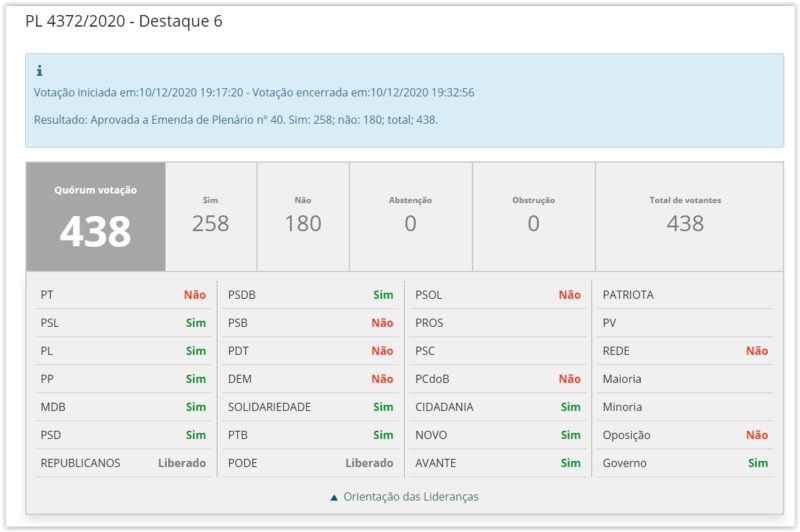Click the SOLIDARIEDADE party row
800x532 pixels.
coord(310,407)
